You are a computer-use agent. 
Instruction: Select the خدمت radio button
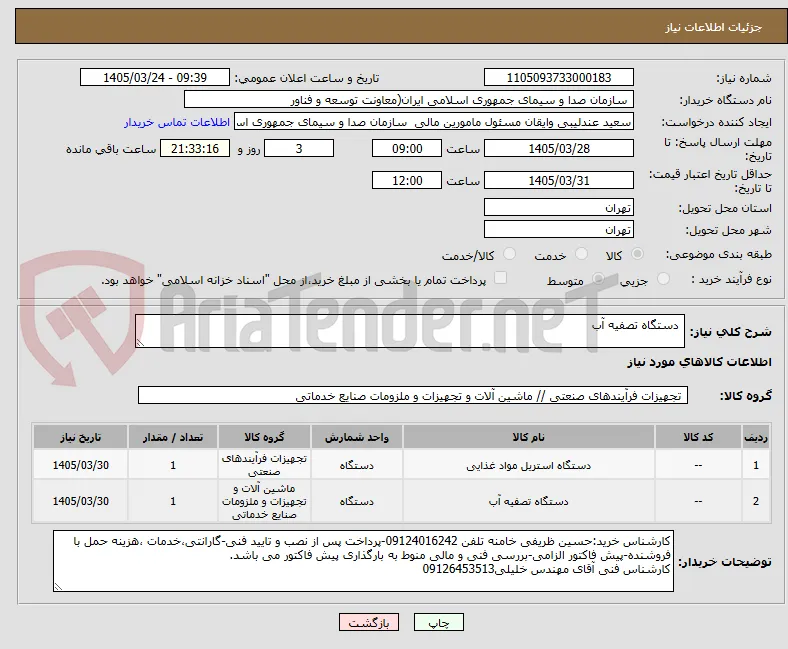tap(581, 254)
